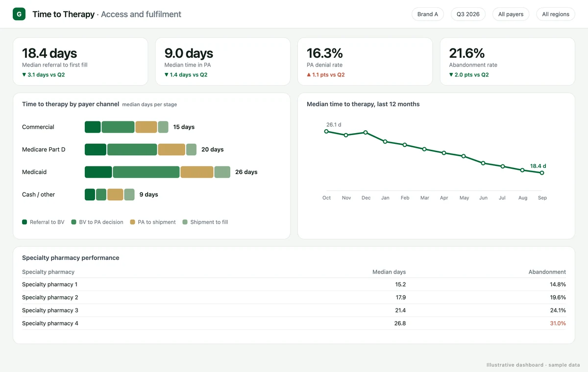The image size is (588, 372).
Task: Select the Specialty pharmacy 2 row
Action: (x=294, y=297)
